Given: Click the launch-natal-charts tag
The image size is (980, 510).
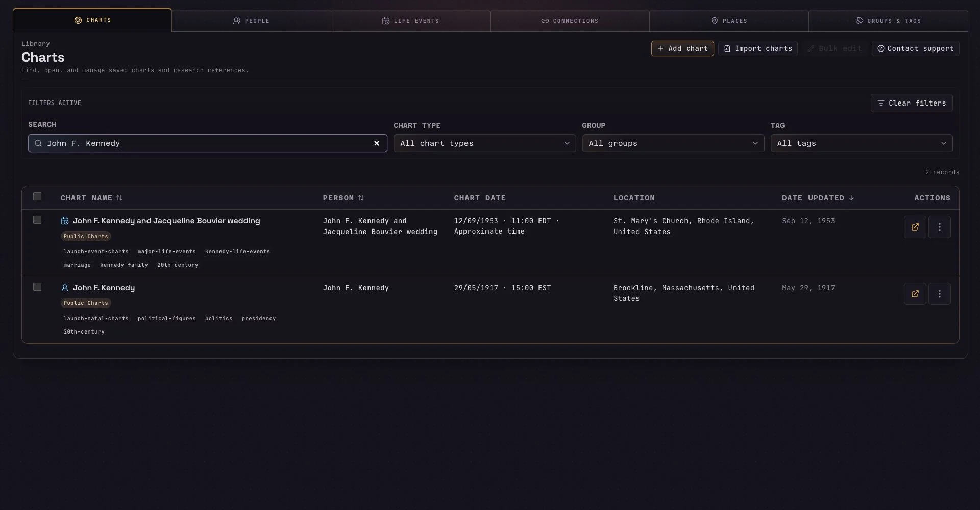Looking at the screenshot, I should click(96, 318).
